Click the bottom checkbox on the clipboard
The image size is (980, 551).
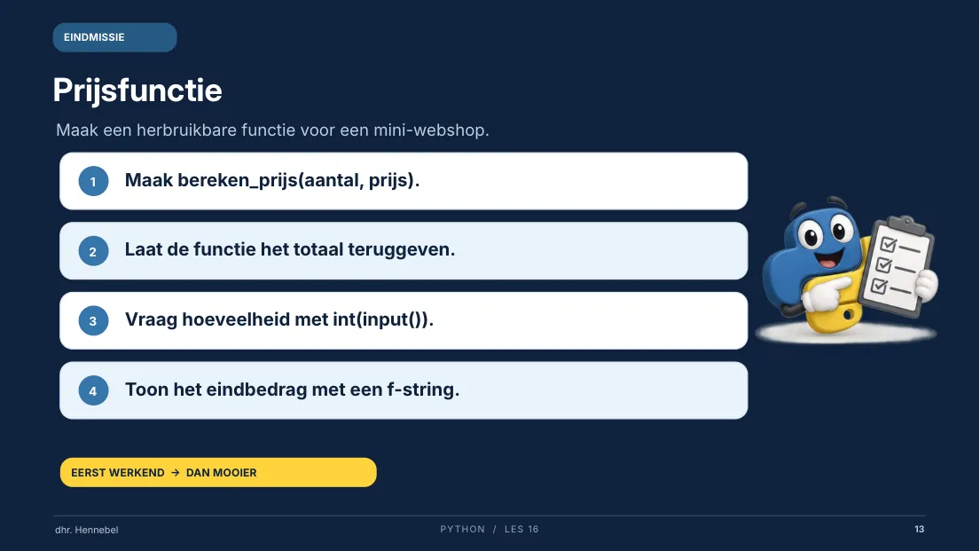[879, 287]
